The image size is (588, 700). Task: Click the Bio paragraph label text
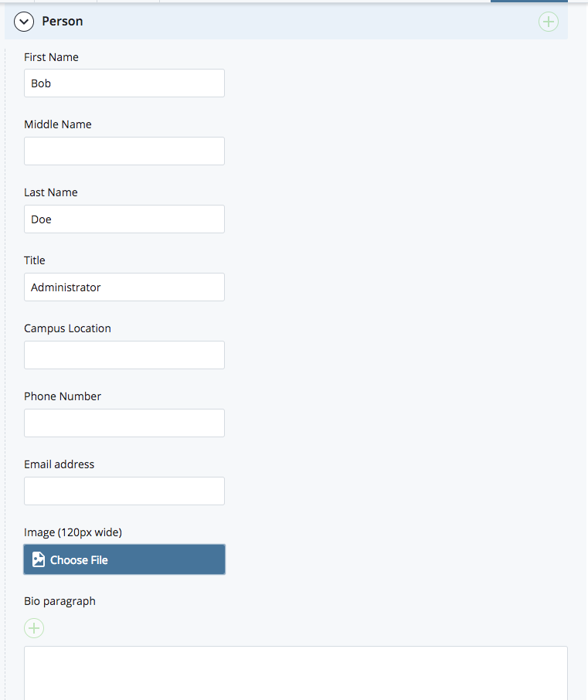click(59, 601)
